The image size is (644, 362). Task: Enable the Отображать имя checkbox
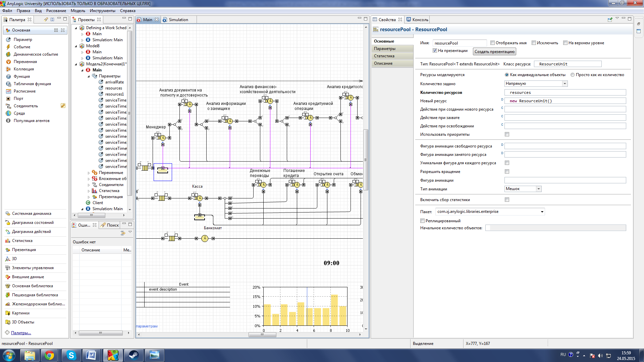tap(492, 43)
